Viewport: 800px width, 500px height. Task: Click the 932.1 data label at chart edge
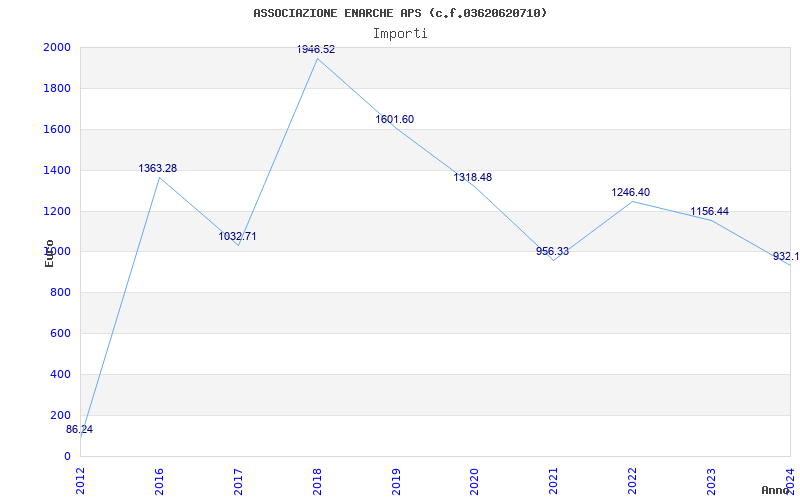click(786, 257)
